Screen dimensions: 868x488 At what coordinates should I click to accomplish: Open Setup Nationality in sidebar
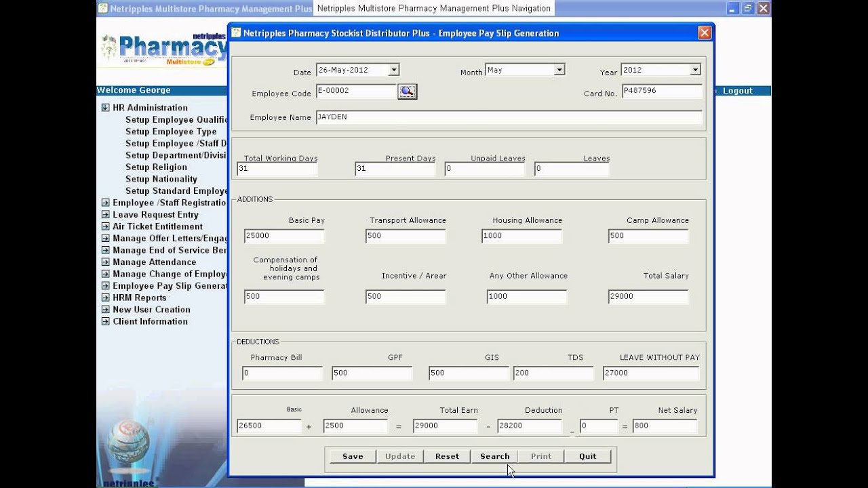(161, 179)
